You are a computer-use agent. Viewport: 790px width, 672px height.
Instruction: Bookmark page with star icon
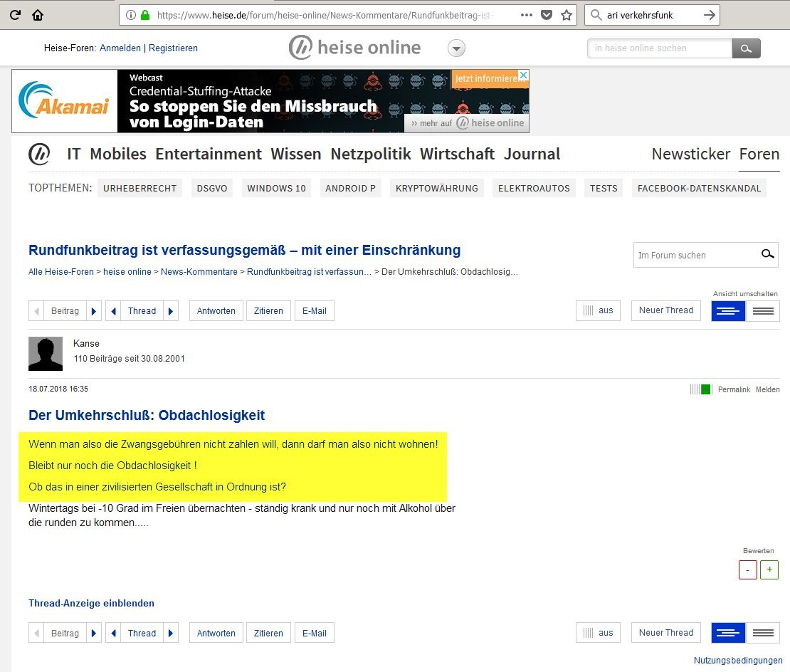[567, 15]
